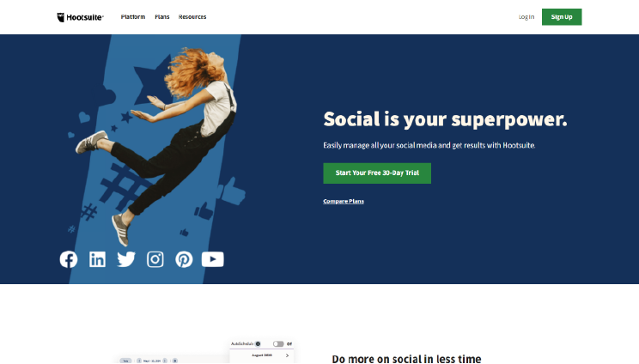The width and height of the screenshot is (639, 364).
Task: Open the Plans menu
Action: 161,16
